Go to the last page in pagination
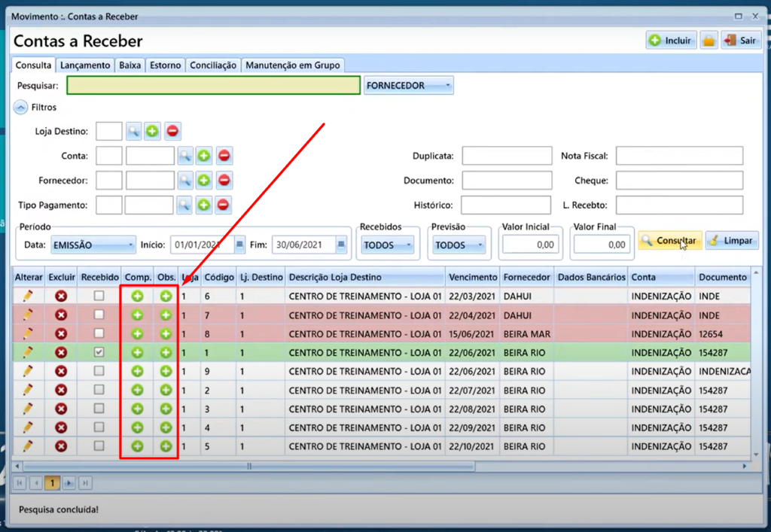 (85, 483)
